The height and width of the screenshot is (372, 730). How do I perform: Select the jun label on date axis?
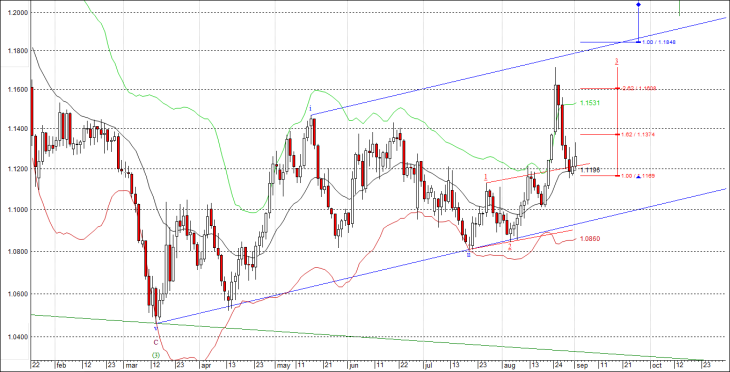click(355, 366)
